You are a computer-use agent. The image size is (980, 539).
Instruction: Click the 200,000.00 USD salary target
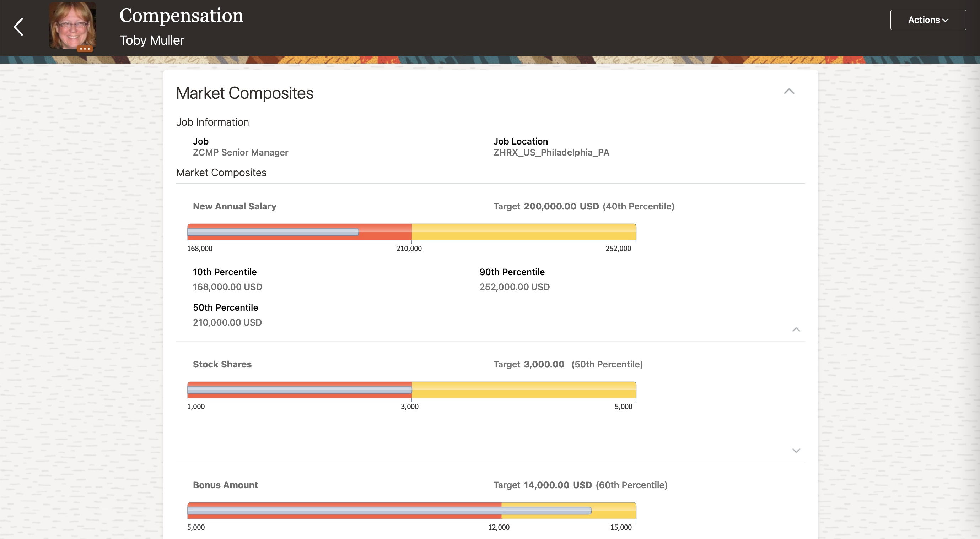pyautogui.click(x=561, y=206)
